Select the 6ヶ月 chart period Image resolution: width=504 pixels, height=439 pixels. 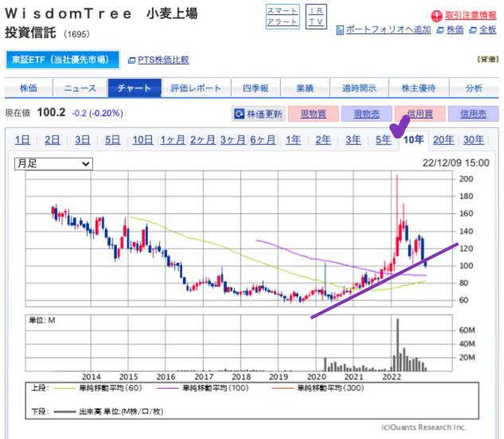click(263, 140)
